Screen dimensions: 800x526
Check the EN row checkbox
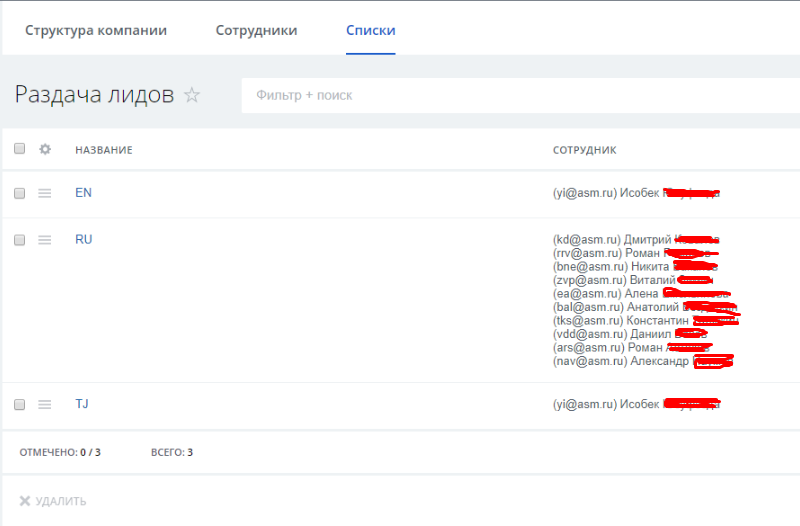pos(19,193)
